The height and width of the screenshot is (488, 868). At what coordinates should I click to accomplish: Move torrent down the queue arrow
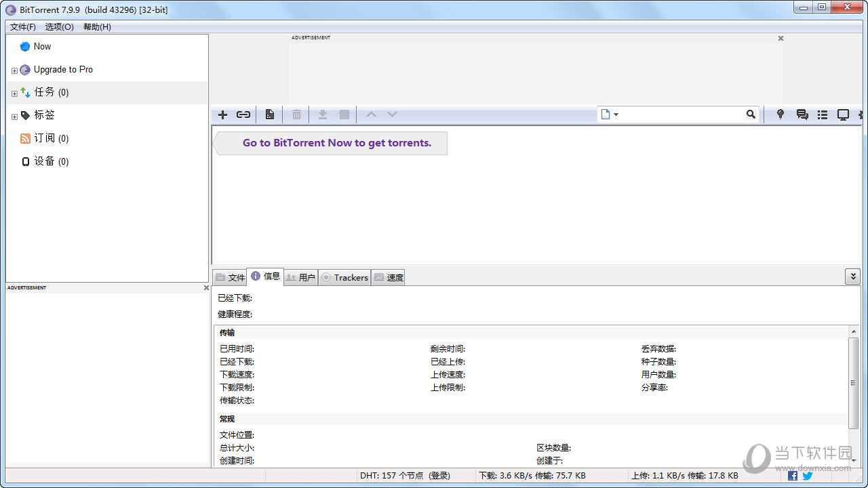392,115
